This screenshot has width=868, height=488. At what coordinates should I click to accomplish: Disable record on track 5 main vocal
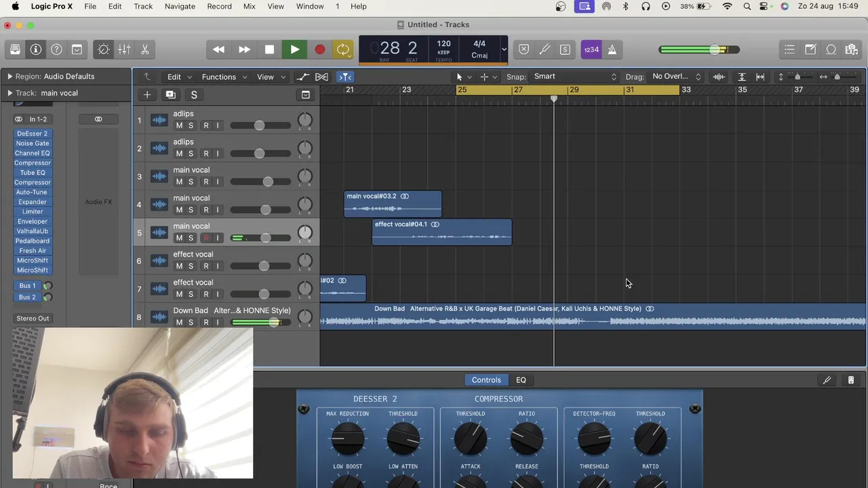point(206,238)
